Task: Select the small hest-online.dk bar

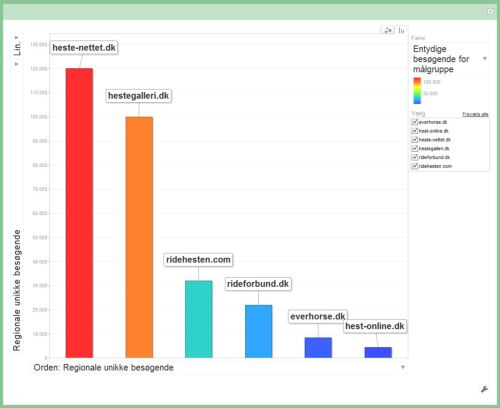Action: 378,352
